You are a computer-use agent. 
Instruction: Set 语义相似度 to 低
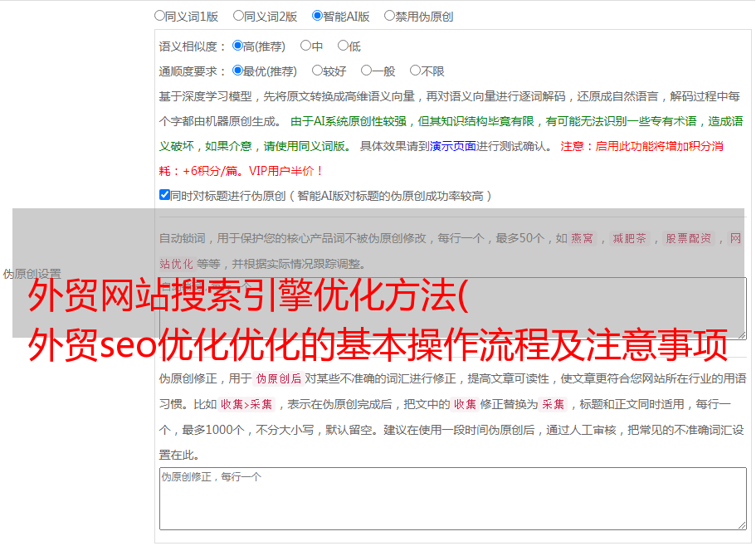coord(343,46)
